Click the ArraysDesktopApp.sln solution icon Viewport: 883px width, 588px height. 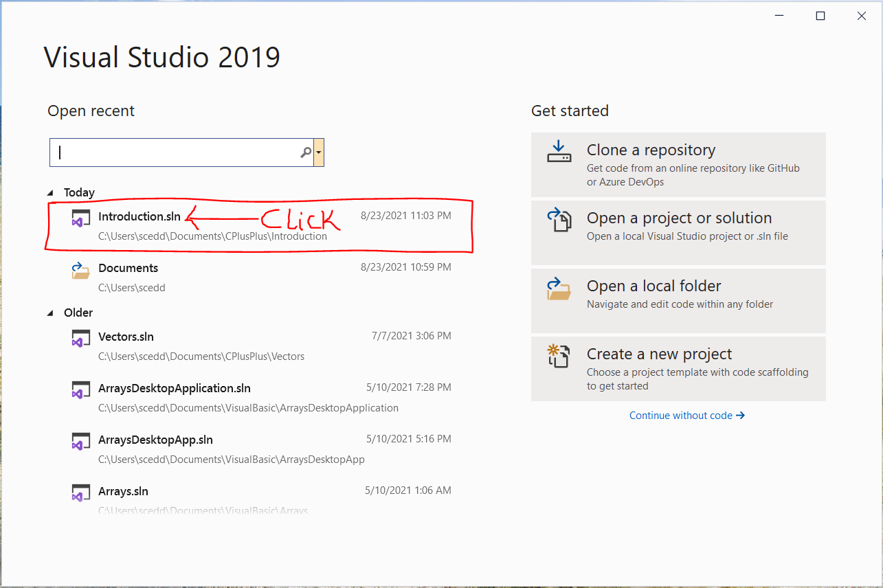(81, 442)
